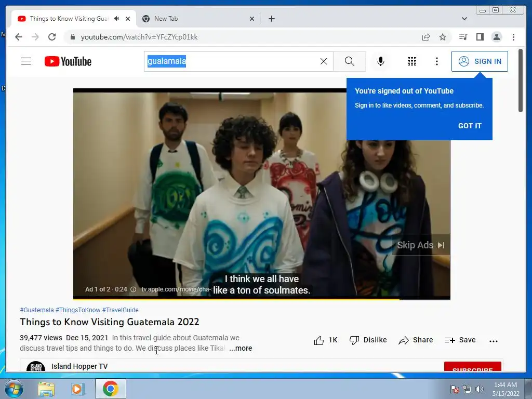Submit search with magnifier button
Viewport: 532px width, 399px height.
(350, 61)
